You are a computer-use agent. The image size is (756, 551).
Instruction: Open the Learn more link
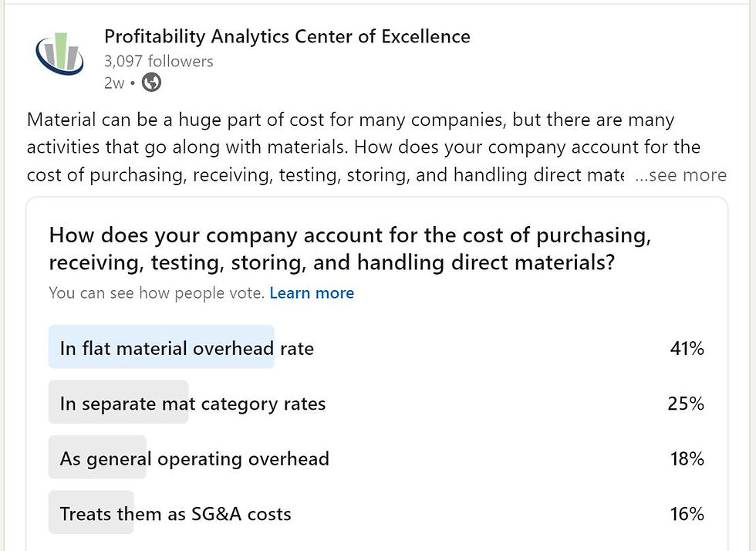click(312, 293)
